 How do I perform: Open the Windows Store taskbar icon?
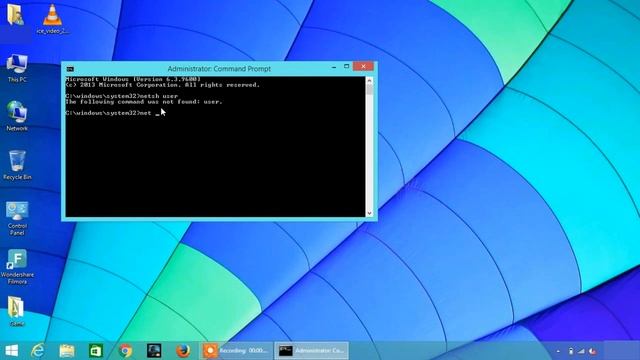tap(96, 351)
